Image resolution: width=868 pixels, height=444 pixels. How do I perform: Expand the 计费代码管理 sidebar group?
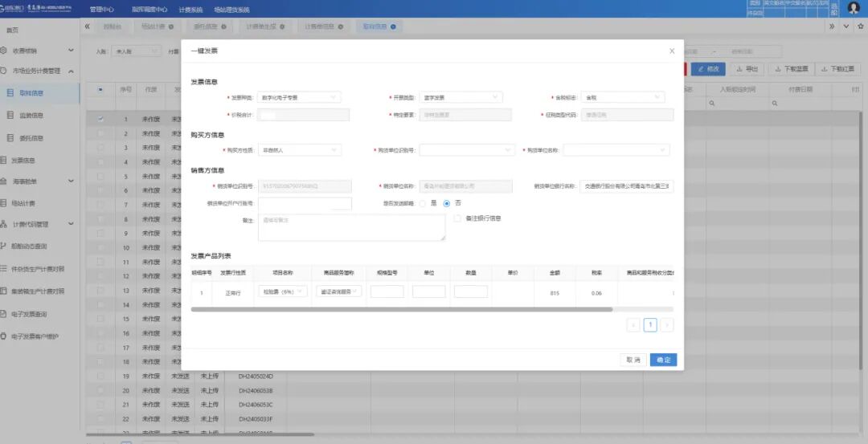click(x=71, y=224)
